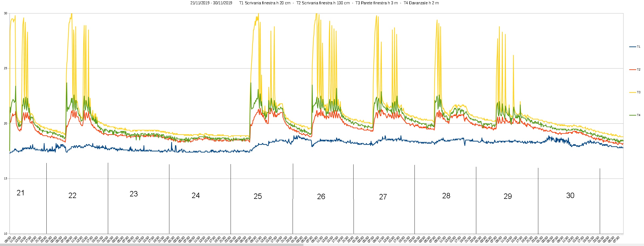Select the 'T2 Scrivania finestra h 130 cm' title text

323,3
